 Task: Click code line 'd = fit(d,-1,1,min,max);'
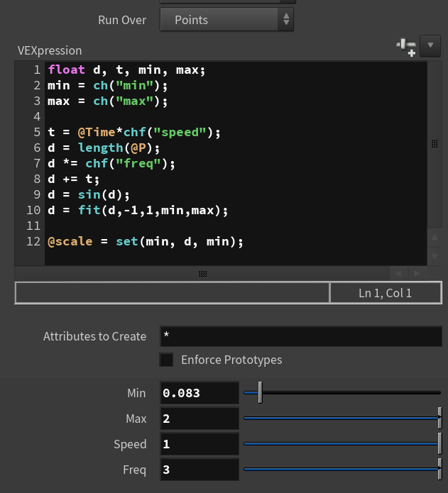[x=138, y=211]
